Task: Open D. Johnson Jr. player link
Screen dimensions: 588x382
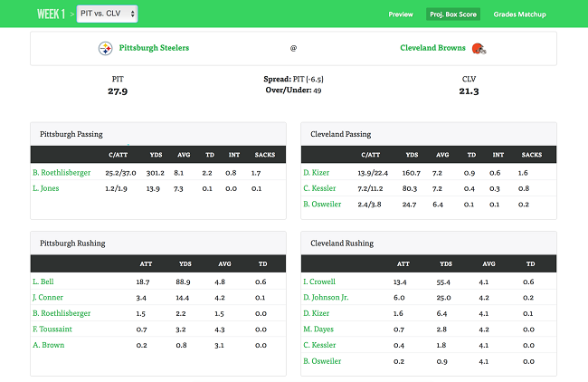Action: click(326, 297)
